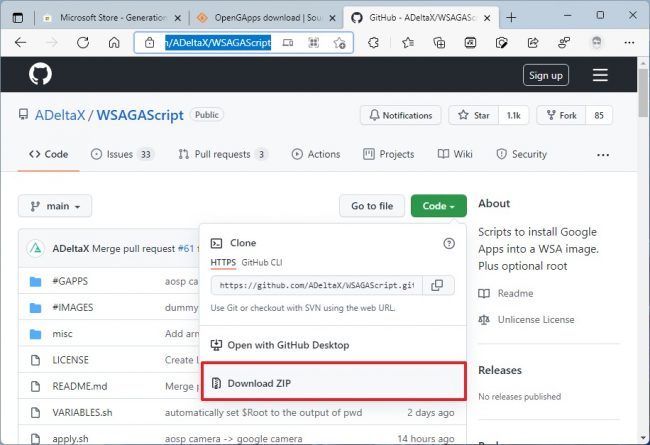Expand the main branch dropdown

pyautogui.click(x=55, y=206)
